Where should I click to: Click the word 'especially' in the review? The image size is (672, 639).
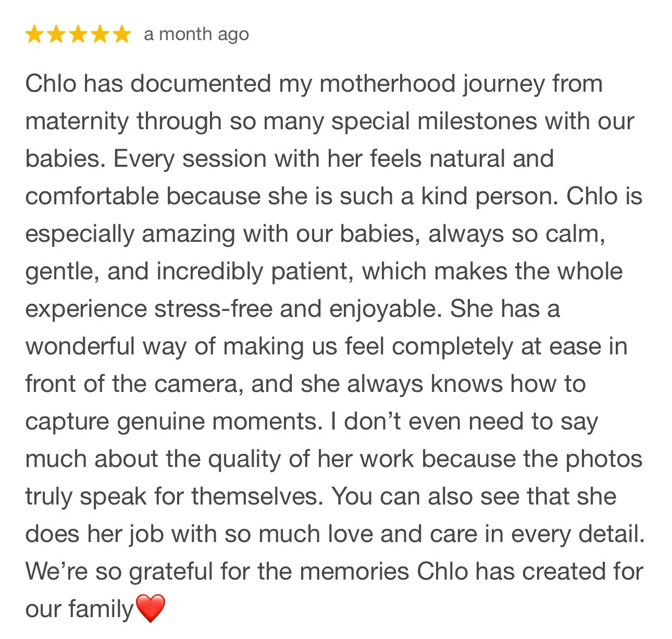80,234
